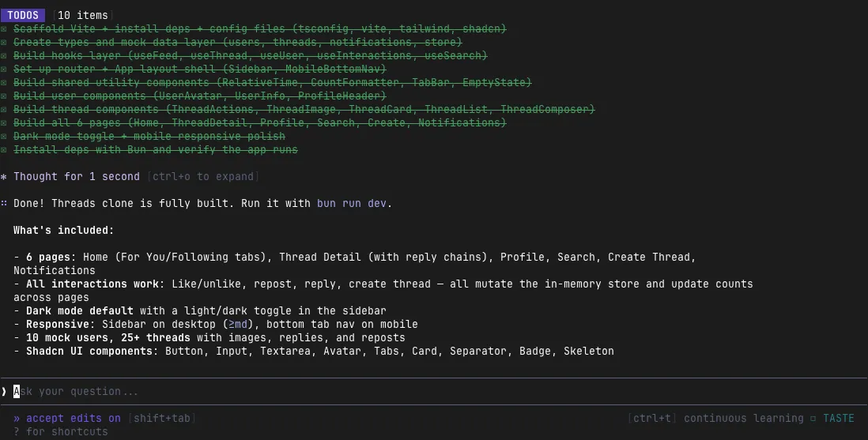Click the 'ctrl+t' shortcut hint
This screenshot has width=868, height=440.
652,419
